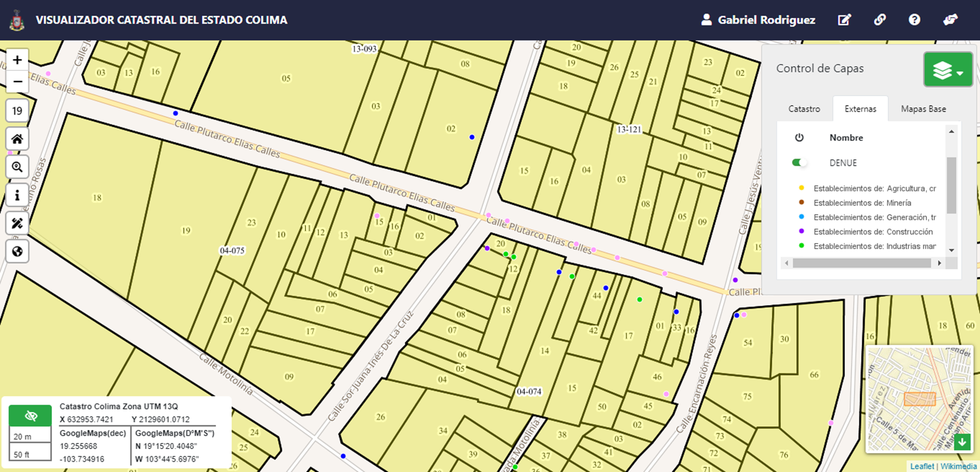Screen dimensions: 980x472
Task: Toggle the DENUE layer switch off
Action: point(799,163)
